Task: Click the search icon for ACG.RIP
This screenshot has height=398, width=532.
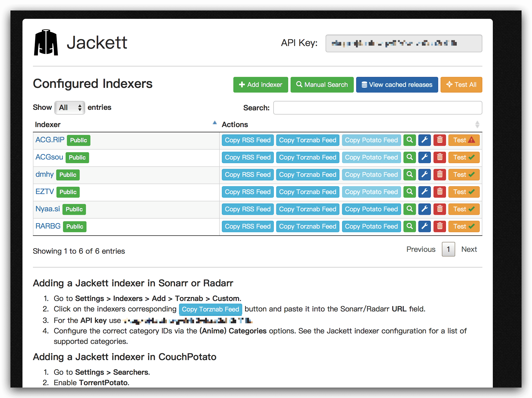Action: 409,140
